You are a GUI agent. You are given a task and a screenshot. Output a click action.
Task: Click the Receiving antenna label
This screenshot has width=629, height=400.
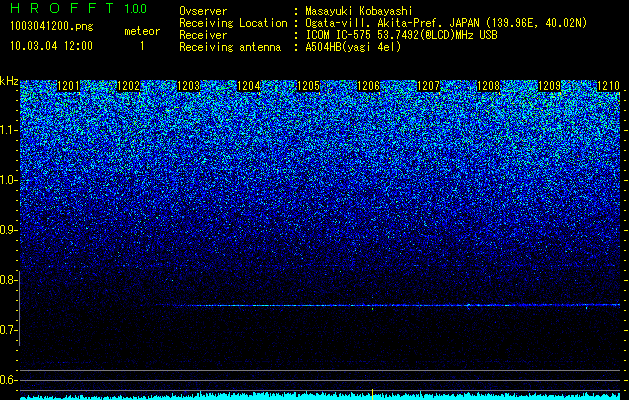click(x=230, y=47)
